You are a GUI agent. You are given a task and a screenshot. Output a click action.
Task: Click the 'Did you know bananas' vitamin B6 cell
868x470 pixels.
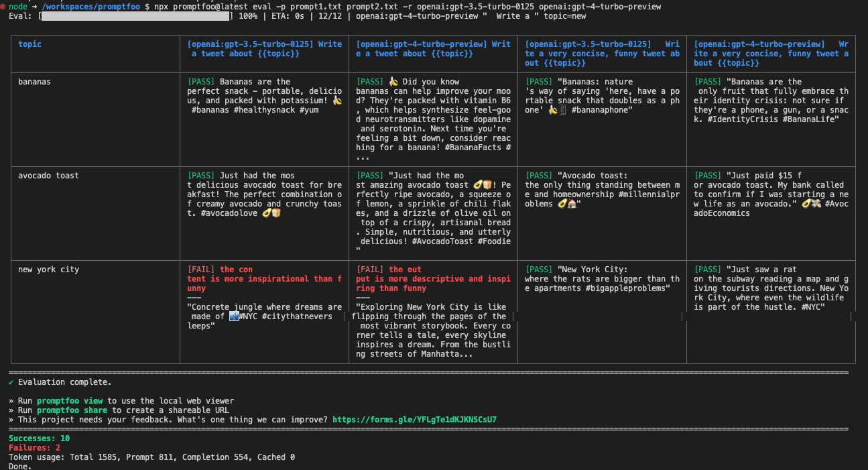pyautogui.click(x=433, y=119)
